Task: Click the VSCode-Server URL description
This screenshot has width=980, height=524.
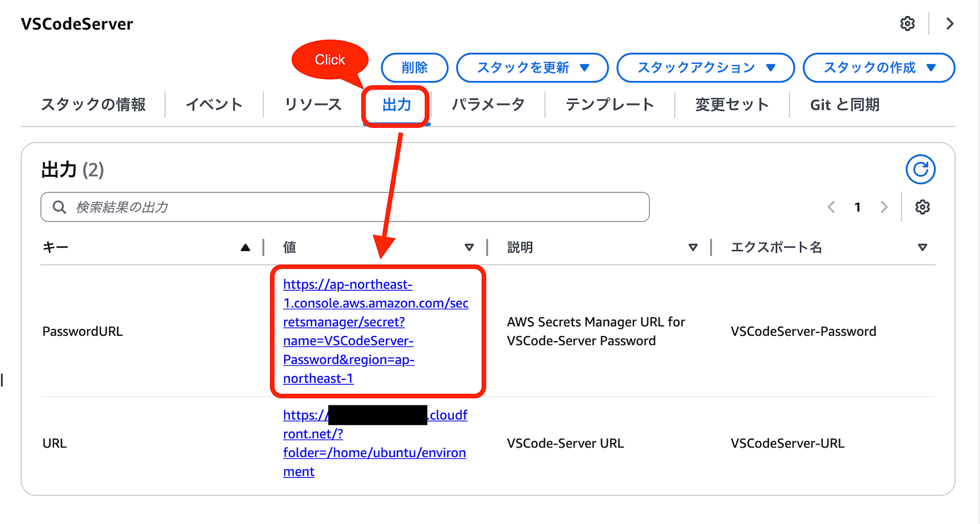Action: 565,443
